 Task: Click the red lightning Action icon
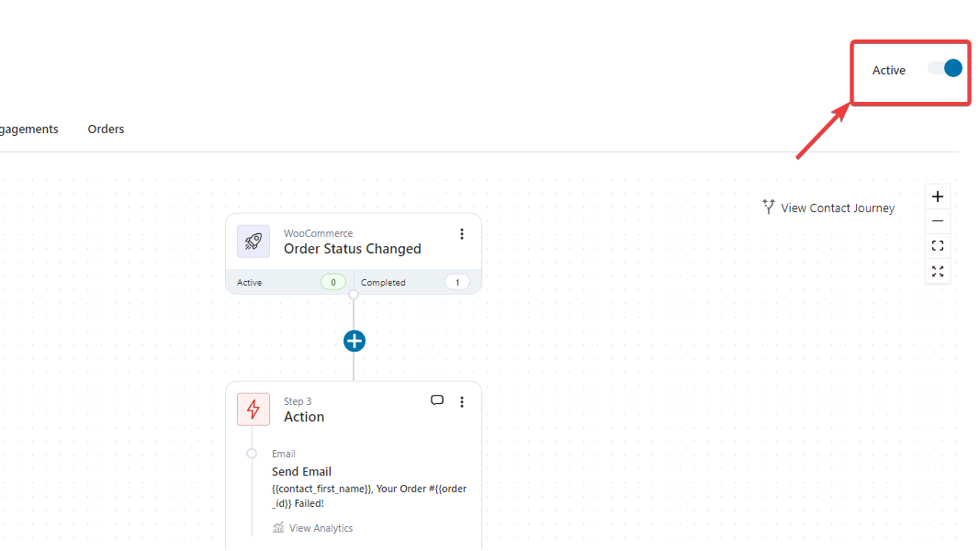click(x=253, y=409)
